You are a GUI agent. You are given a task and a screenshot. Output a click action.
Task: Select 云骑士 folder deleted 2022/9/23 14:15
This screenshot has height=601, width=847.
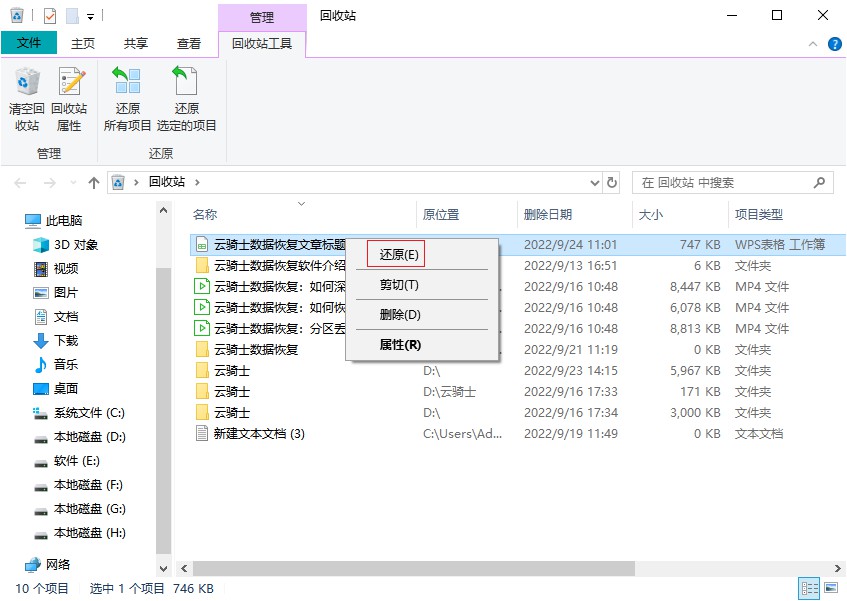tap(517, 370)
